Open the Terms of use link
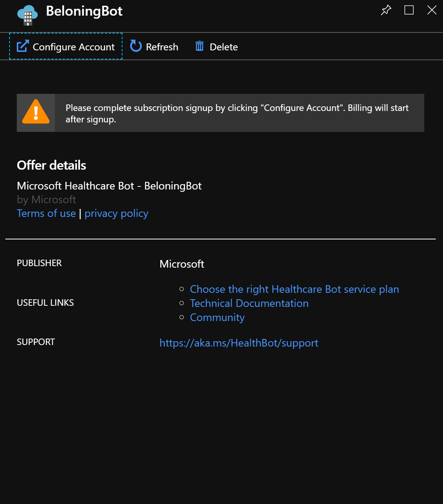The width and height of the screenshot is (443, 504). (x=47, y=213)
